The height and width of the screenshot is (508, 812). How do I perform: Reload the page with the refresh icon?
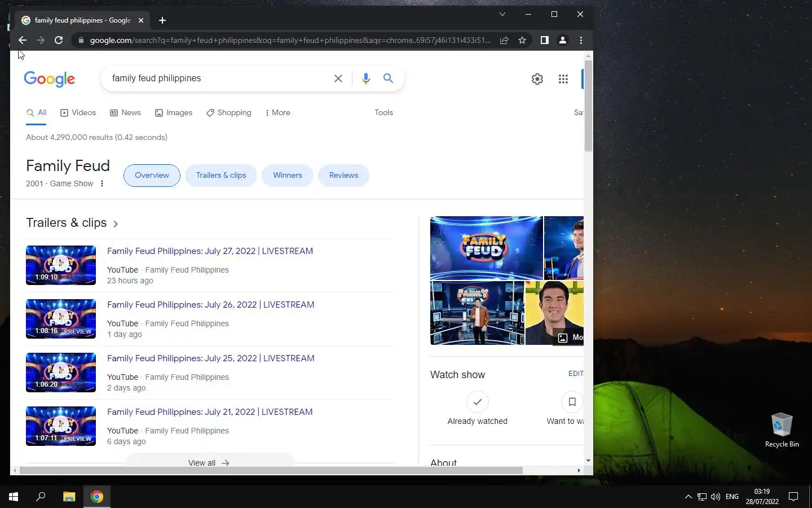59,40
